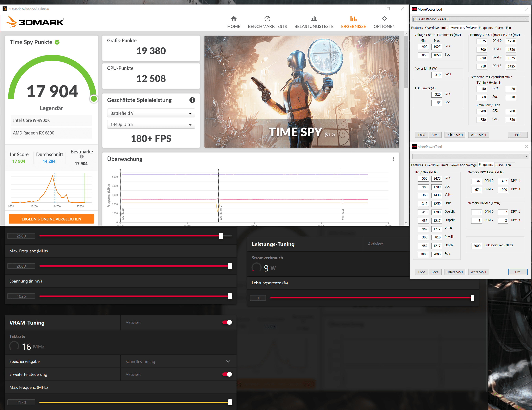
Task: Open Belastungsteste chart icon
Action: click(314, 18)
